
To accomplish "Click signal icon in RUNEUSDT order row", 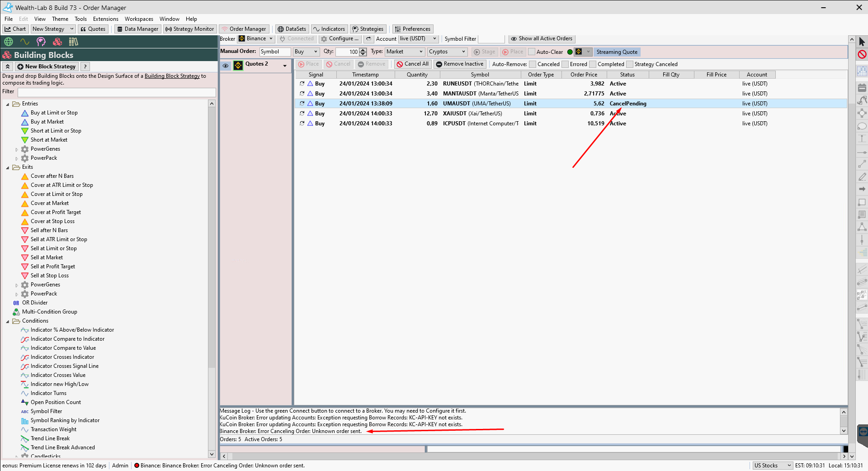I will [x=310, y=84].
